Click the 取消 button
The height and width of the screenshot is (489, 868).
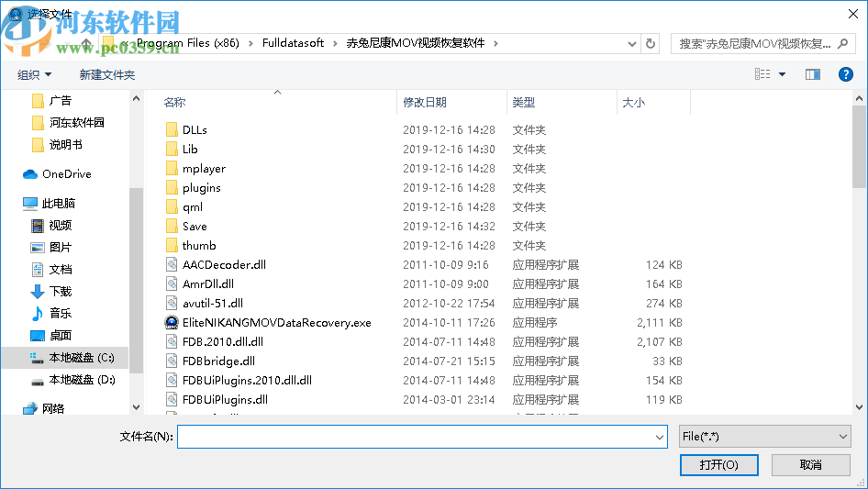pyautogui.click(x=811, y=464)
